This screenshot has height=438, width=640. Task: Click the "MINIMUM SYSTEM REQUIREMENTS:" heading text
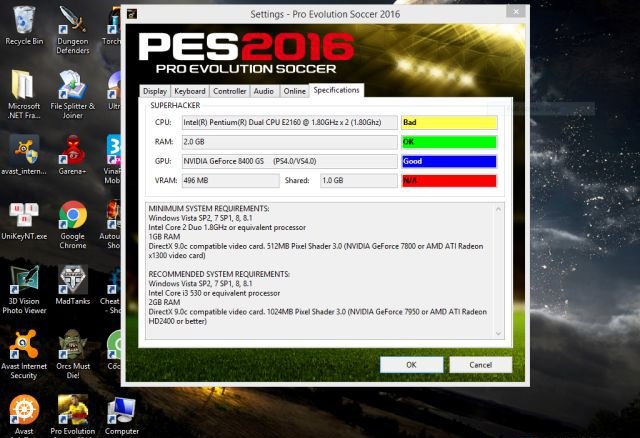click(209, 209)
